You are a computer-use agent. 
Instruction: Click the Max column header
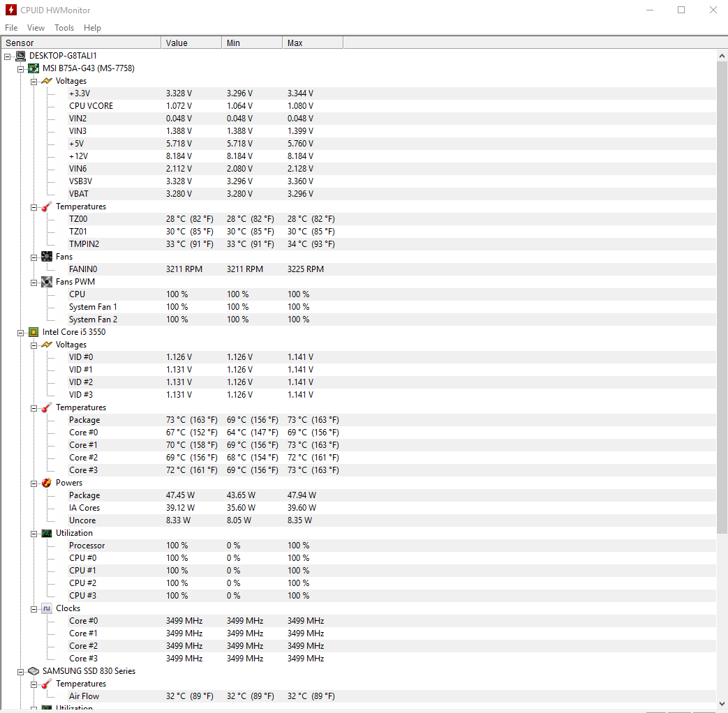313,43
